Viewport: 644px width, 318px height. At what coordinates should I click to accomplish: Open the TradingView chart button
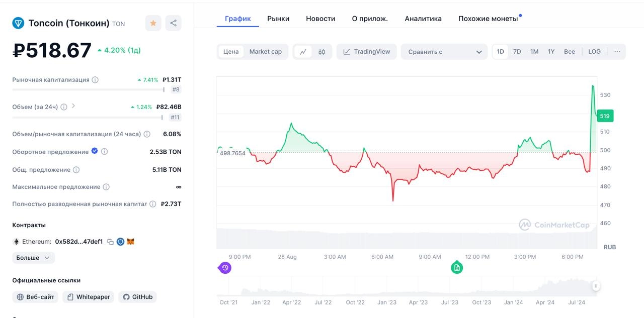point(367,52)
